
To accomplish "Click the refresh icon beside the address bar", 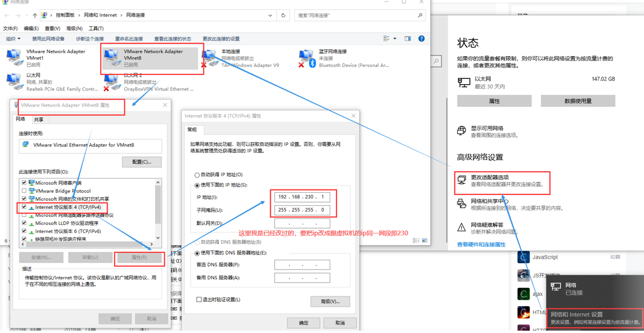I will [283, 15].
